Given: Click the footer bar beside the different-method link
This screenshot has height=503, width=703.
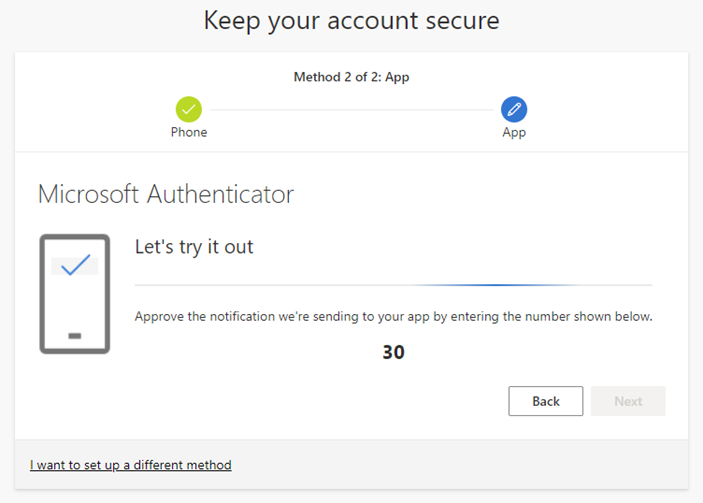Looking at the screenshot, I should [460, 465].
